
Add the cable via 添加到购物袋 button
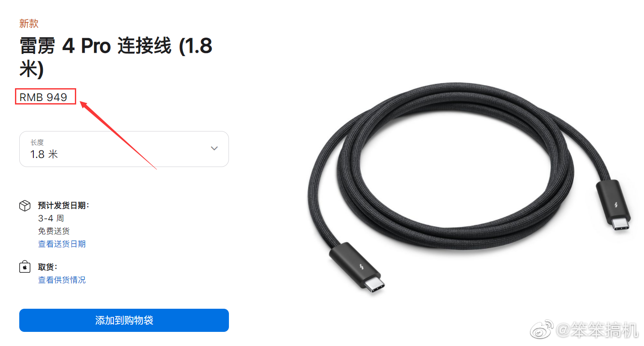[x=124, y=320]
